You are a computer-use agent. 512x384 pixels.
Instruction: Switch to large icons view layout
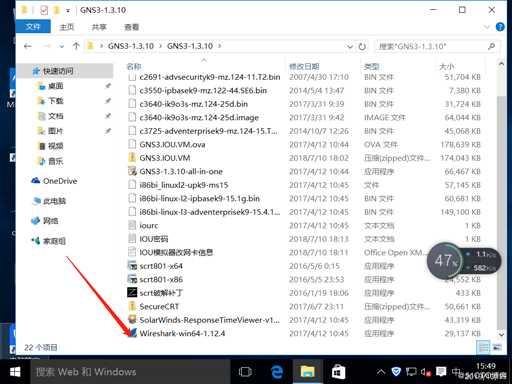(497, 347)
